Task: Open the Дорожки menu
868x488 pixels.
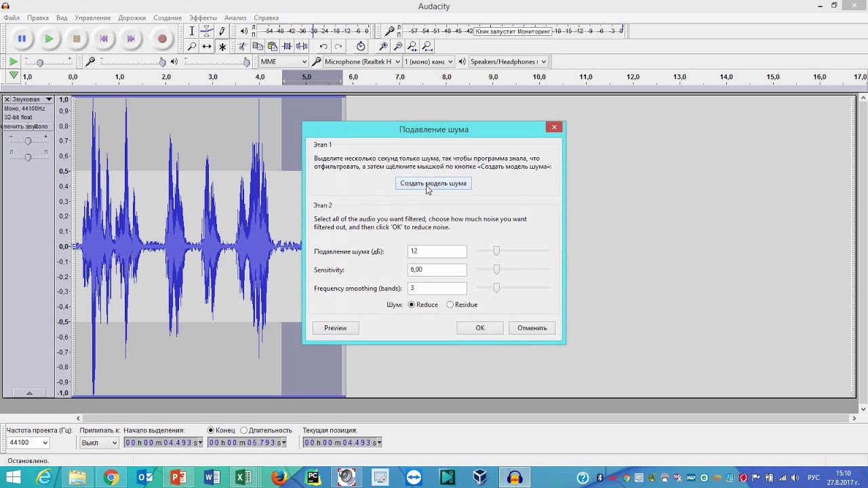Action: click(x=132, y=18)
